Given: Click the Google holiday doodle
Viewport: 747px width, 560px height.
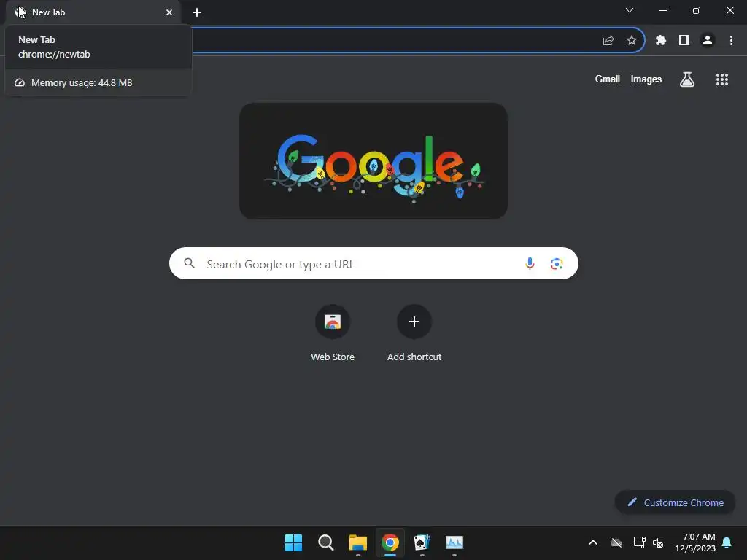Looking at the screenshot, I should point(373,161).
